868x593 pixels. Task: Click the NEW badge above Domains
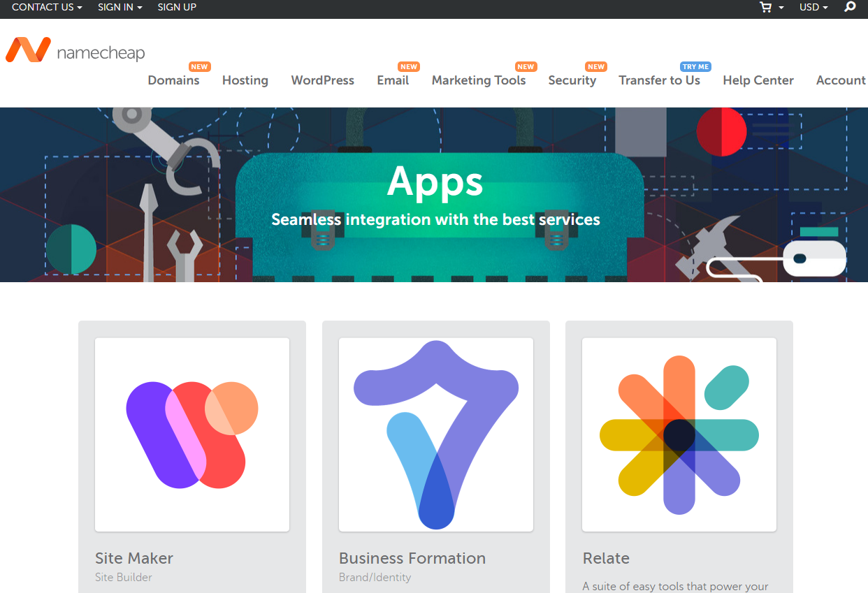tap(200, 67)
